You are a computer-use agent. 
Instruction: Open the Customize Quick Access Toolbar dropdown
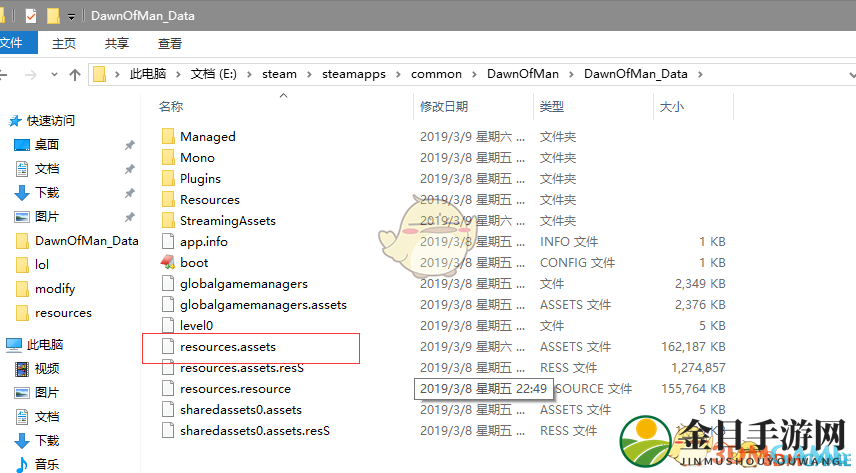pos(72,17)
